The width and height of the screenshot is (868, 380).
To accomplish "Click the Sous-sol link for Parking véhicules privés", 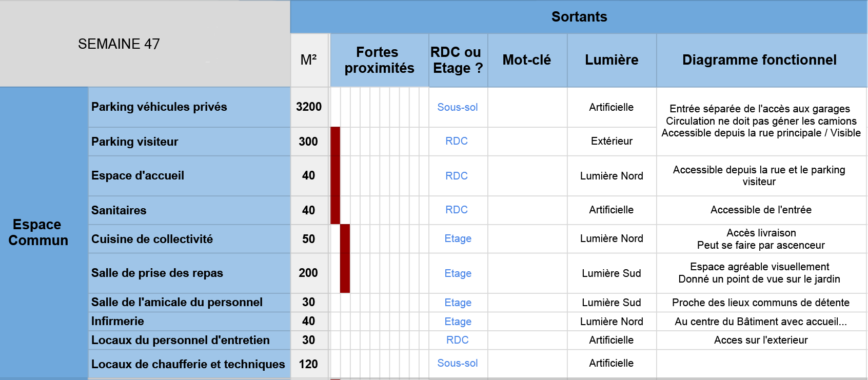I will 457,107.
